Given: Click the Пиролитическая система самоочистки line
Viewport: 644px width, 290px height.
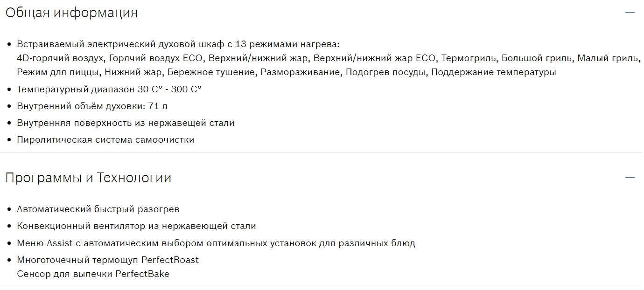Looking at the screenshot, I should 105,139.
